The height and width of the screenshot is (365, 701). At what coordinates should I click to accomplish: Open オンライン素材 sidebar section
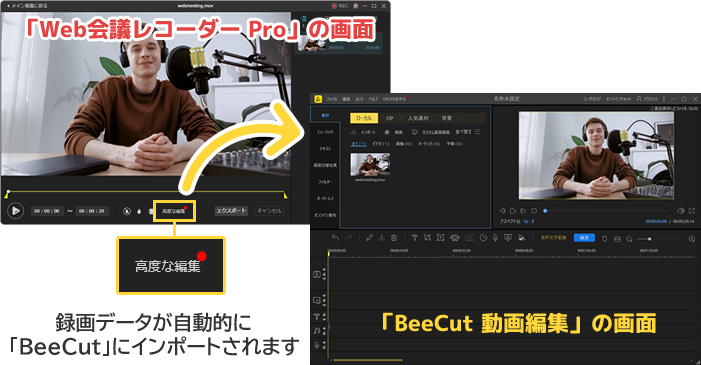(x=325, y=215)
